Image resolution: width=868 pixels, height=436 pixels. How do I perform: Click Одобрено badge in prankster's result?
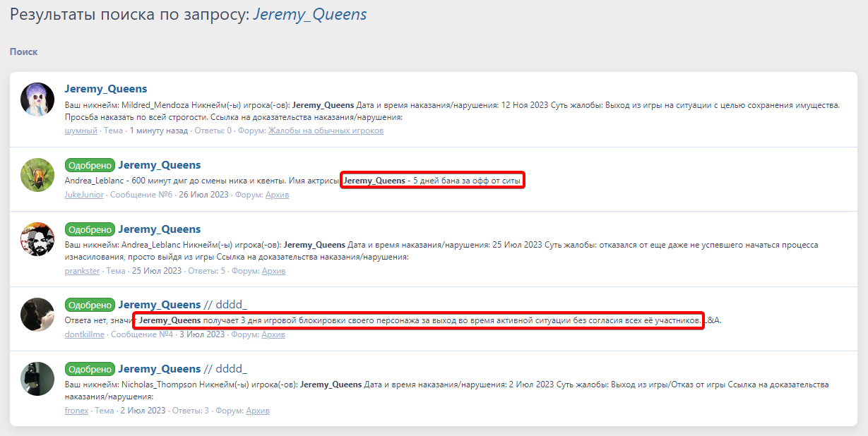[90, 229]
